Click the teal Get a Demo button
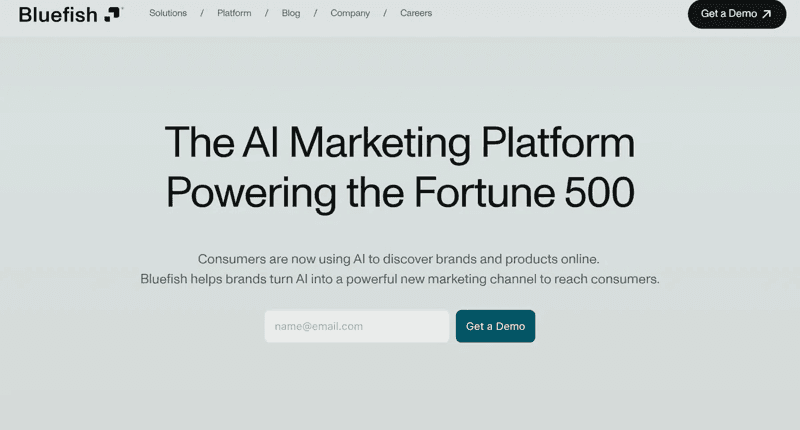 495,326
